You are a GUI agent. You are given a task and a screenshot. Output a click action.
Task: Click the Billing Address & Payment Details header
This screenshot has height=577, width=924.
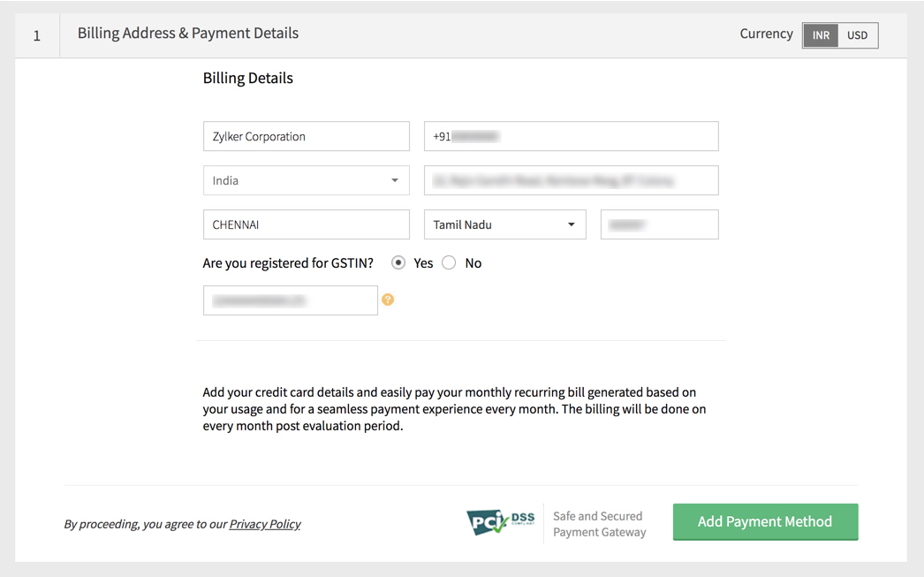click(x=188, y=34)
